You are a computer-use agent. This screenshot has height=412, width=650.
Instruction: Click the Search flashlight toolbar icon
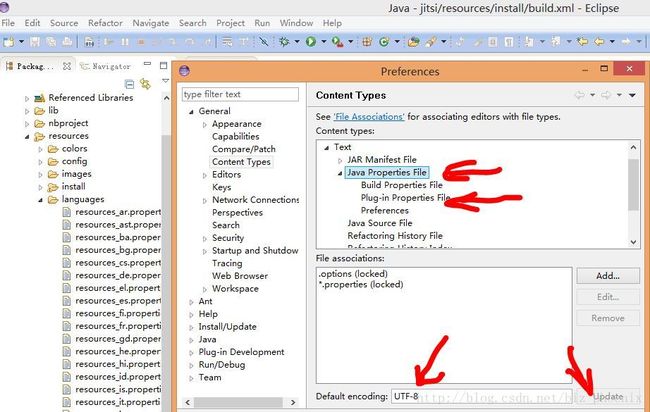(431, 41)
